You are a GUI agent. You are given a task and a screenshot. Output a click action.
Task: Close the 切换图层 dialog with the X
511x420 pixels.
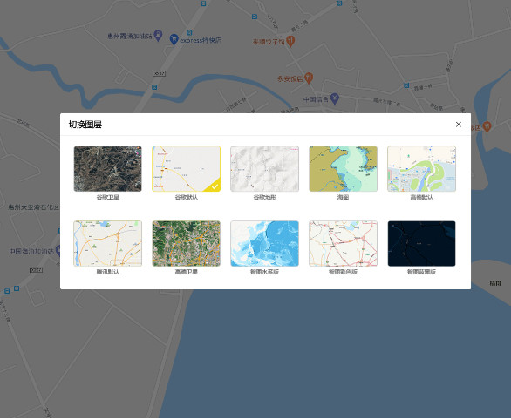coord(458,125)
